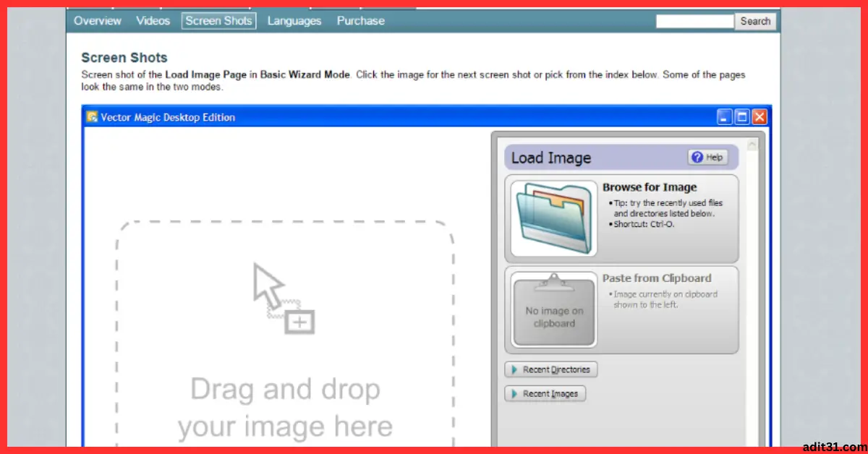Image resolution: width=868 pixels, height=454 pixels.
Task: Maximize the Vector Magic window
Action: tap(742, 117)
